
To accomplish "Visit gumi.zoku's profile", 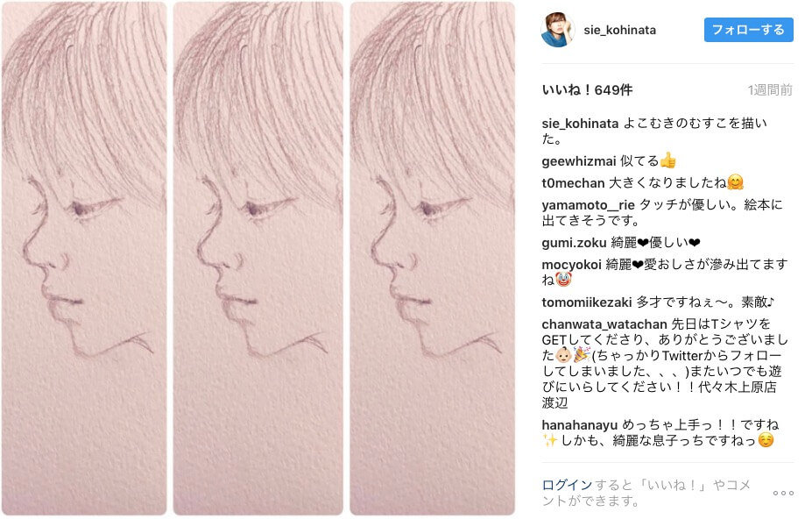I will 574,243.
